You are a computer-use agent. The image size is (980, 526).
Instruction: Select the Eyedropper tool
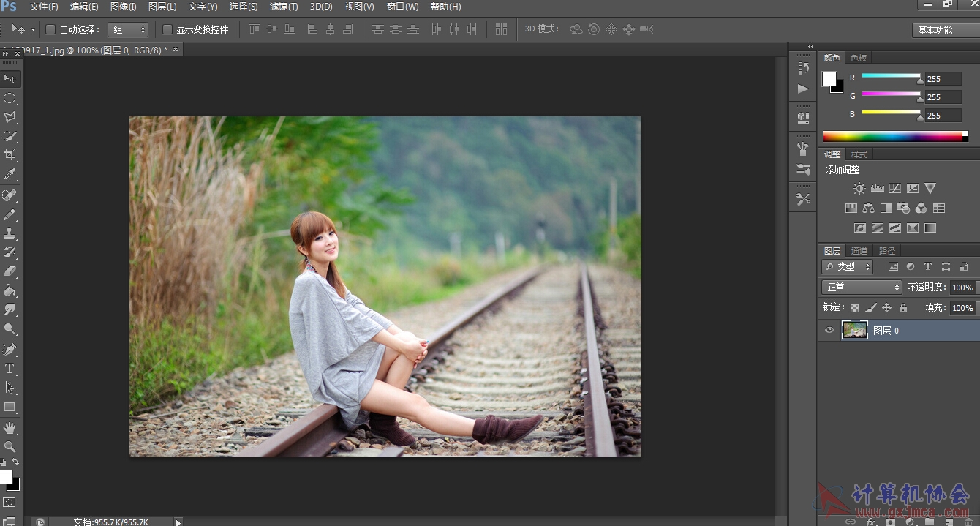[10, 174]
